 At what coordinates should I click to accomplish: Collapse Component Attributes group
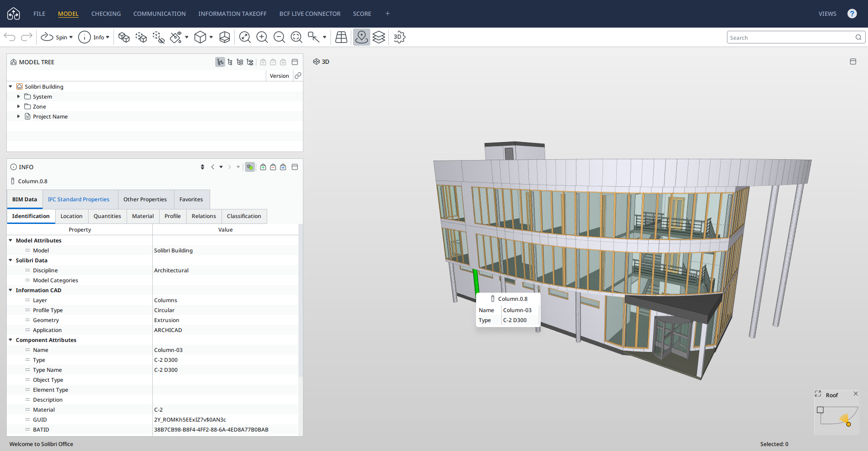tap(10, 340)
